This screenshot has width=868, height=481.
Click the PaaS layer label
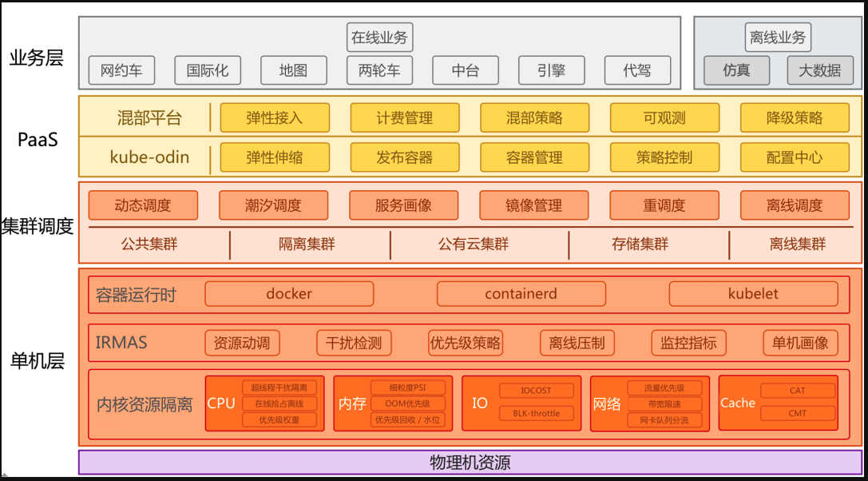pyautogui.click(x=38, y=138)
